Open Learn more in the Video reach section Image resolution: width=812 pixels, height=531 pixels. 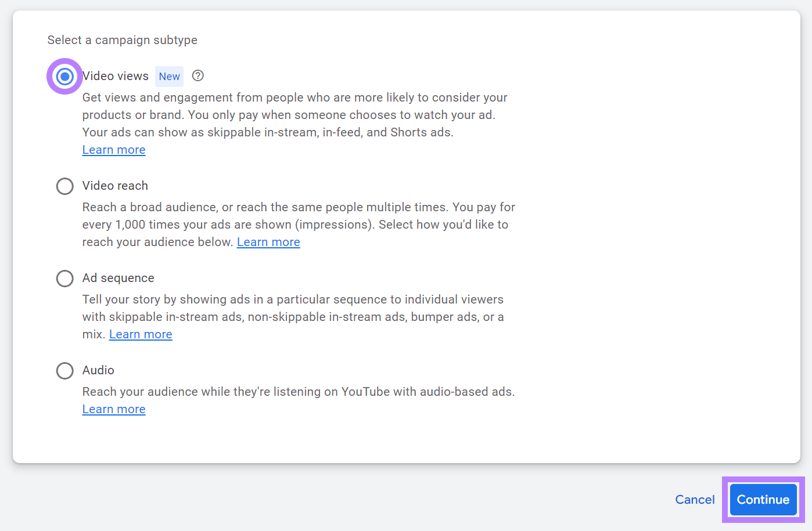tap(268, 242)
